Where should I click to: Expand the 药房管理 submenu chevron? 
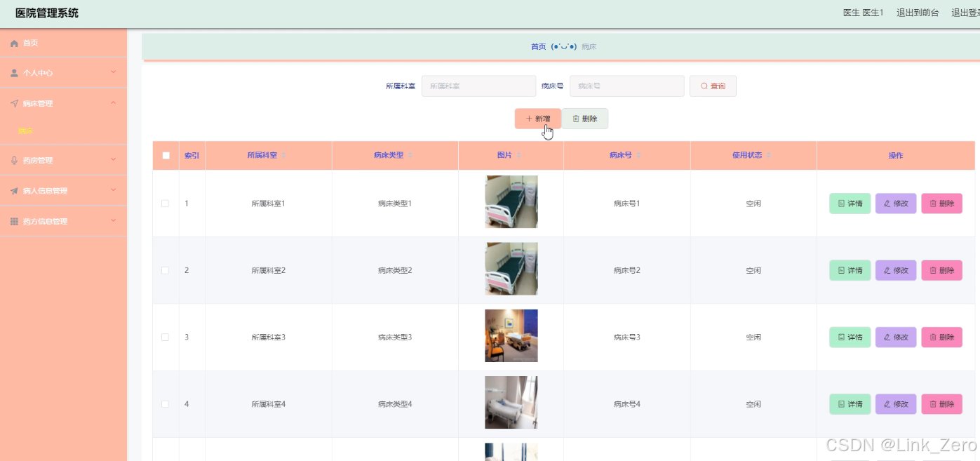coord(113,160)
